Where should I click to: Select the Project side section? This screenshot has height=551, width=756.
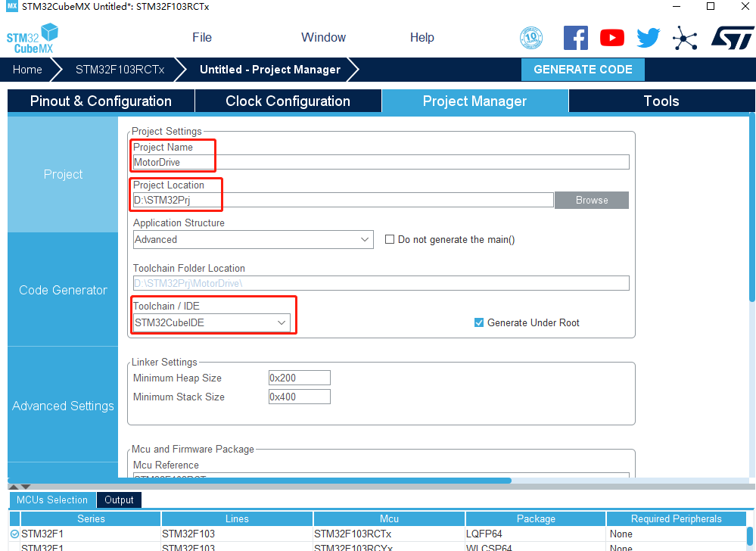click(x=63, y=174)
